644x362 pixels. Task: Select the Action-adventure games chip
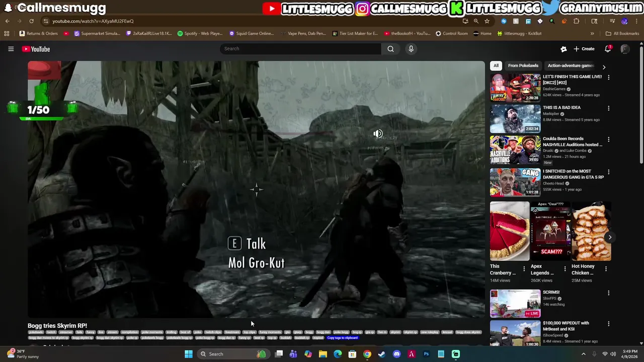[x=571, y=65]
